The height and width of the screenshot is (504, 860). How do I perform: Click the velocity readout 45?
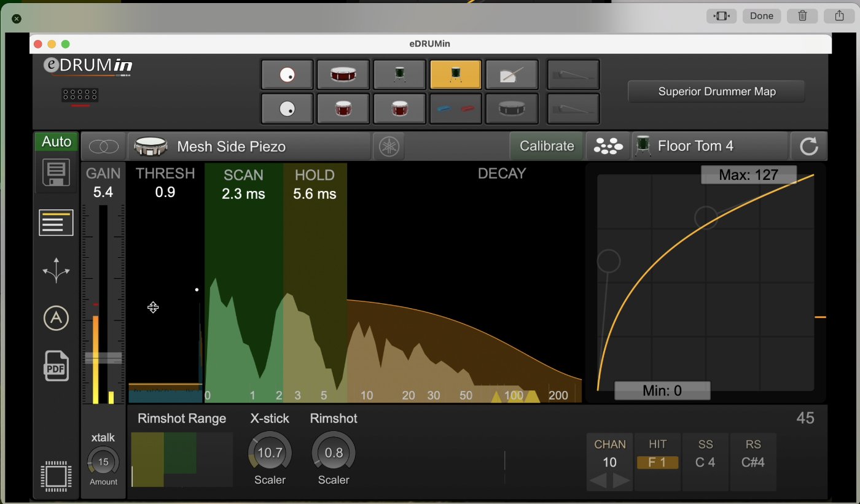pos(805,418)
